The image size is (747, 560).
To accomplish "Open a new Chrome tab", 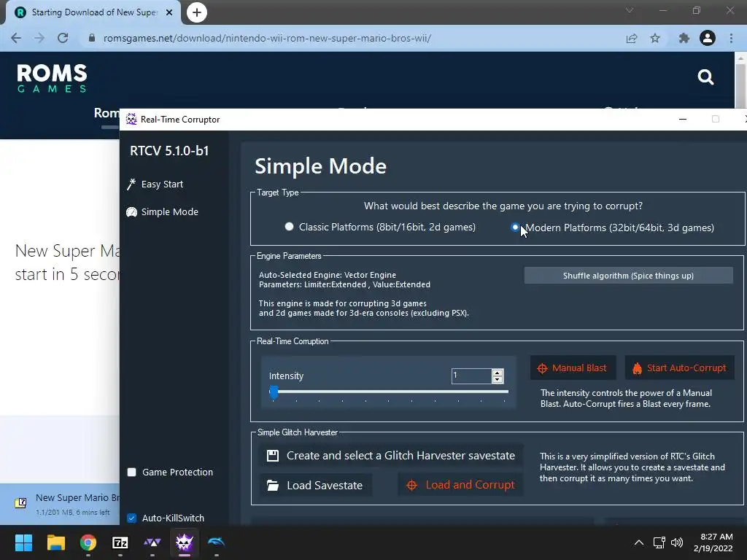I will [197, 12].
